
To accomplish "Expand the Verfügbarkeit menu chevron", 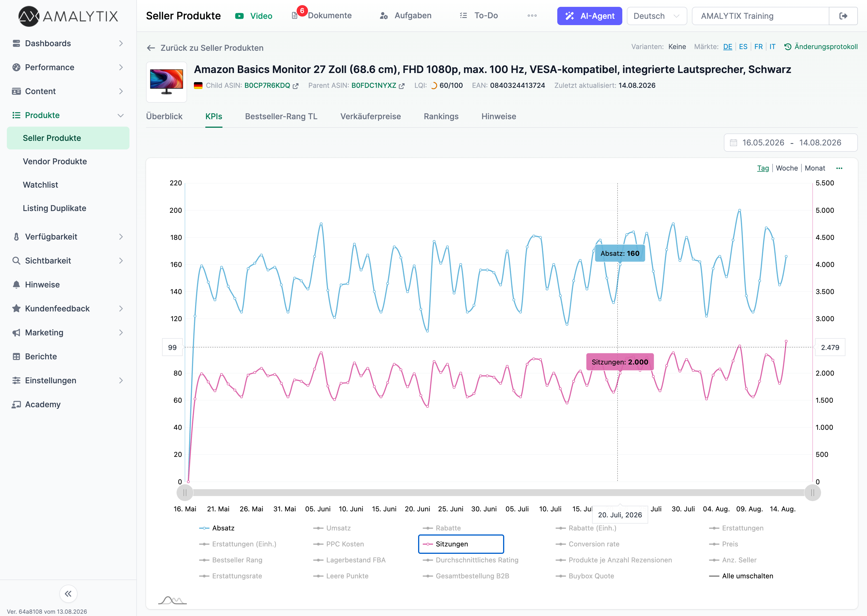I will [121, 237].
